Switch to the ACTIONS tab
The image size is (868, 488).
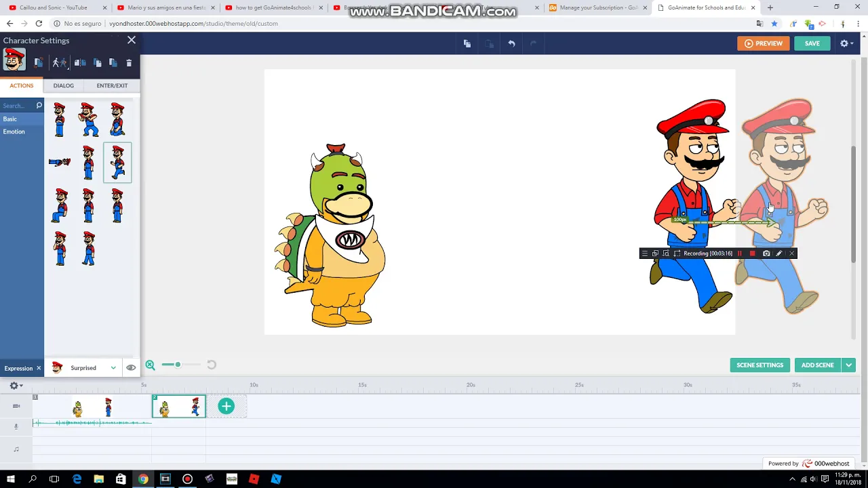(21, 85)
